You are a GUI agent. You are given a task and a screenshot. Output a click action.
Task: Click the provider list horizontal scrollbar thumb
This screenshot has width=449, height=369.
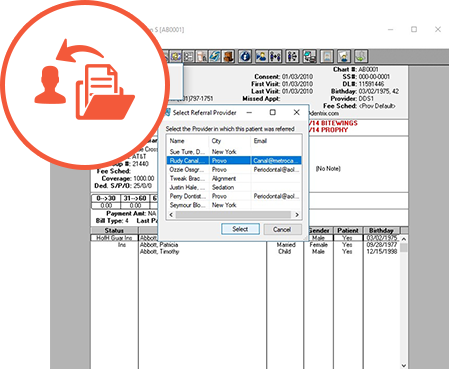(233, 215)
